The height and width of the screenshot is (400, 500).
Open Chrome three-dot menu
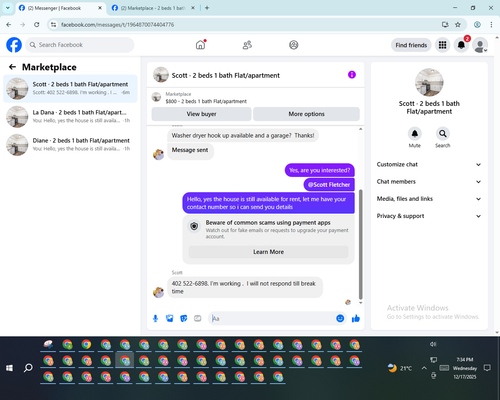(491, 25)
